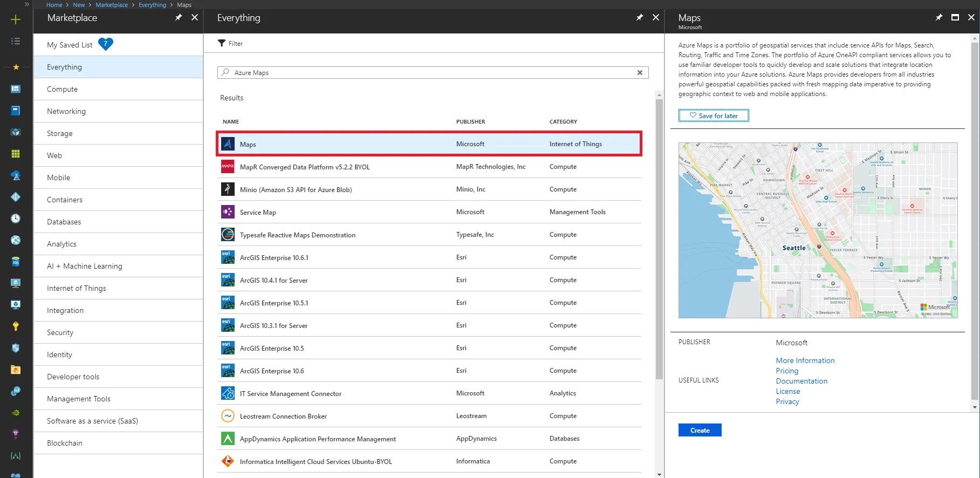Image resolution: width=980 pixels, height=478 pixels.
Task: Click the IT Service Management Connector icon
Action: (228, 393)
